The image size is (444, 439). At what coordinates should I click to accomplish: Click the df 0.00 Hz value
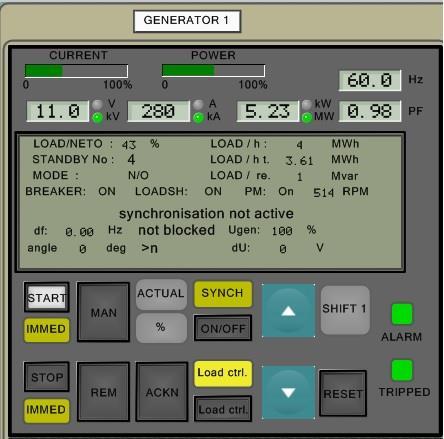coord(79,232)
